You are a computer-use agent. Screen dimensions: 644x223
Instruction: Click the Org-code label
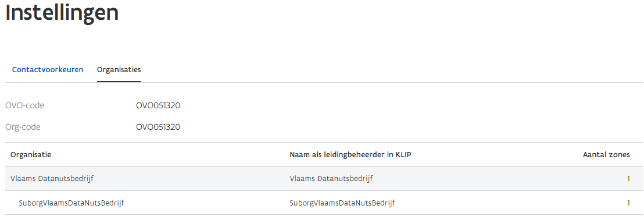point(23,127)
